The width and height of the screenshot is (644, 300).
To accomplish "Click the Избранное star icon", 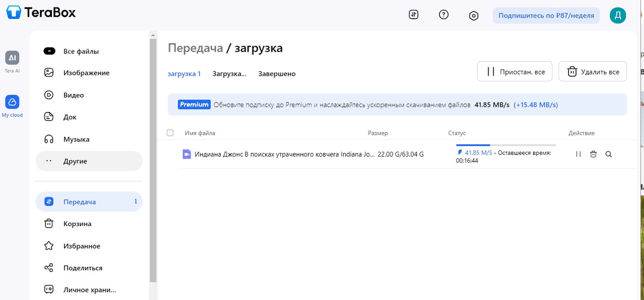I will point(49,246).
